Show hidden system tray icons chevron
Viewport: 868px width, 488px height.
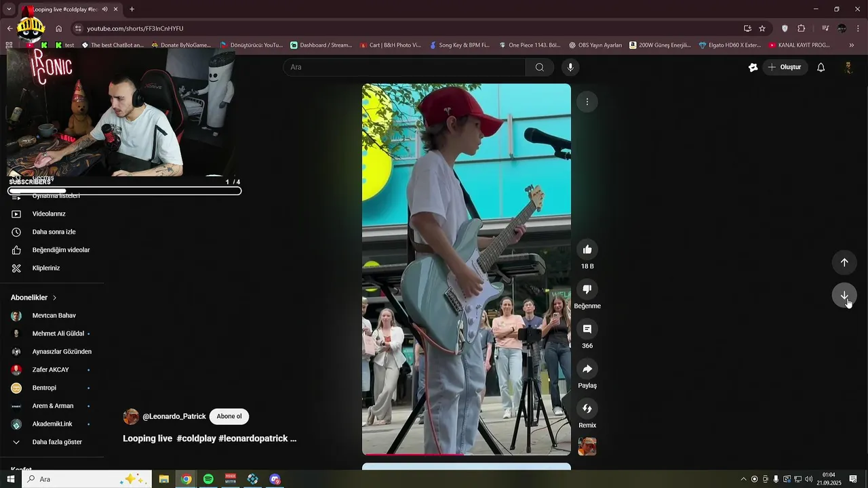pos(743,479)
